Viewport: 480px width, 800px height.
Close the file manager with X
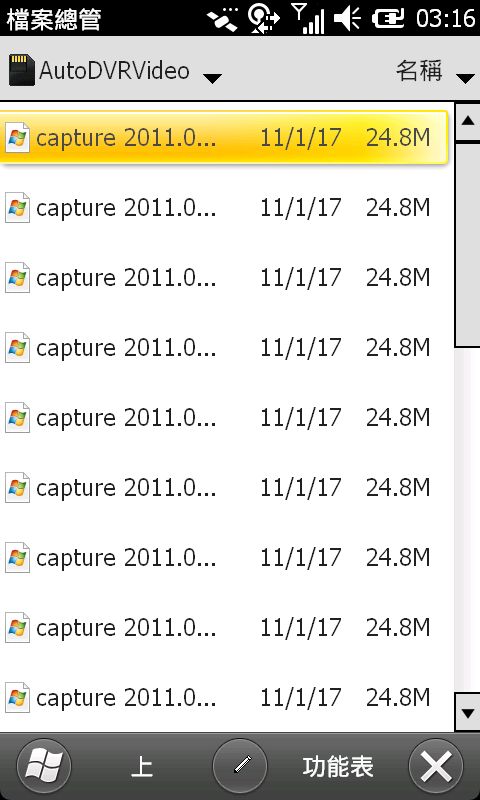(436, 766)
